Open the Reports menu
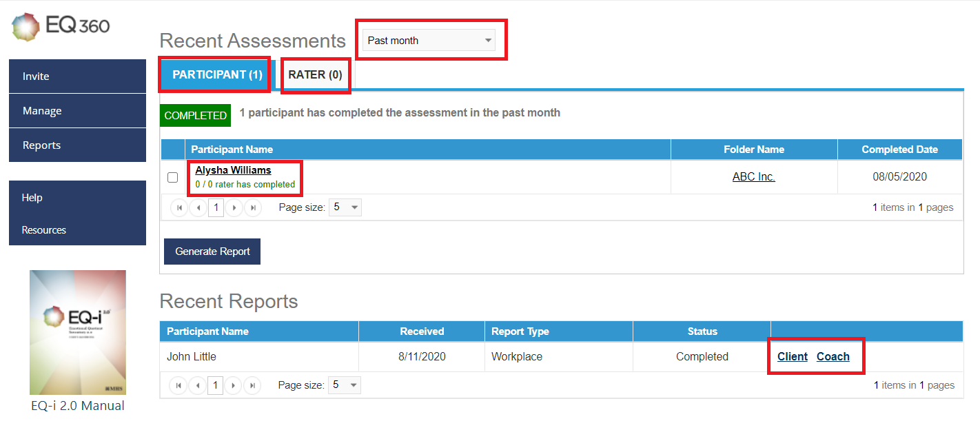 tap(77, 145)
